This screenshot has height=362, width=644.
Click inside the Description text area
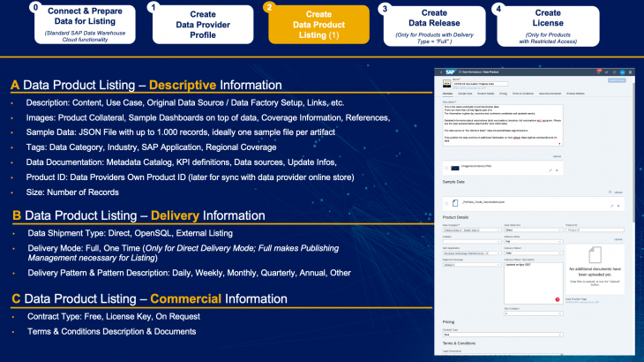coord(503,125)
